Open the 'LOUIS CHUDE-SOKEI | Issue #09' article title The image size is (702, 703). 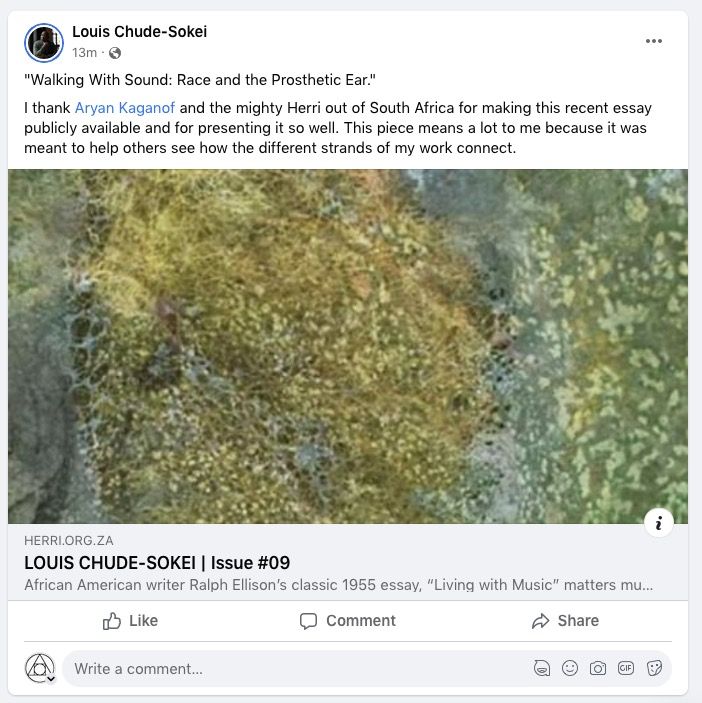pyautogui.click(x=156, y=562)
